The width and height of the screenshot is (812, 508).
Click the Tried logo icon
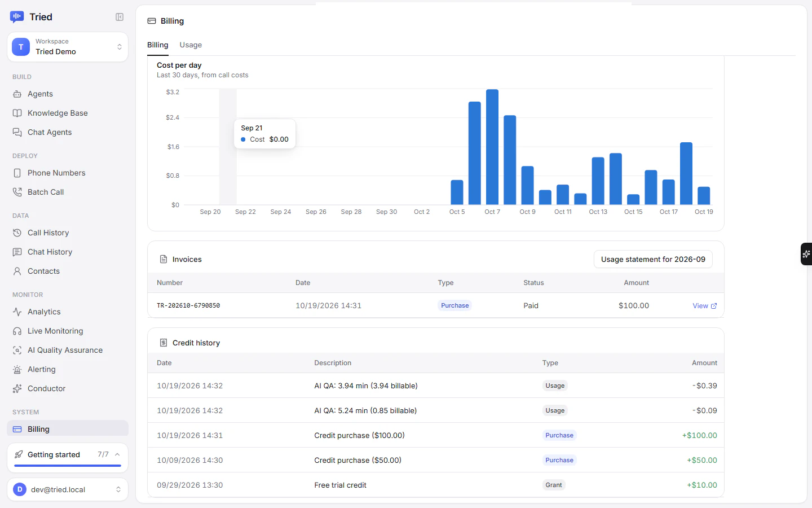coord(17,17)
